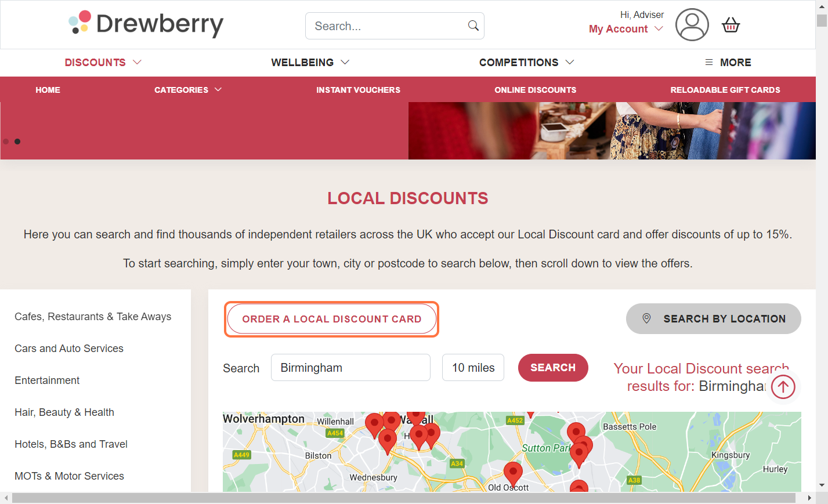Screen dimensions: 828x504
Task: Select the first carousel slide dot
Action: tap(6, 142)
